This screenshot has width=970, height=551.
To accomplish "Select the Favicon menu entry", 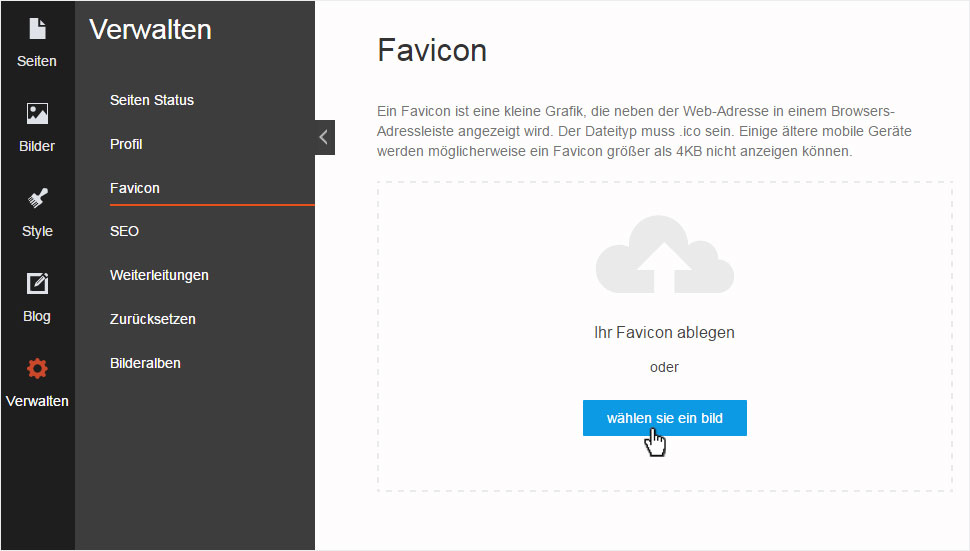I will click(135, 188).
